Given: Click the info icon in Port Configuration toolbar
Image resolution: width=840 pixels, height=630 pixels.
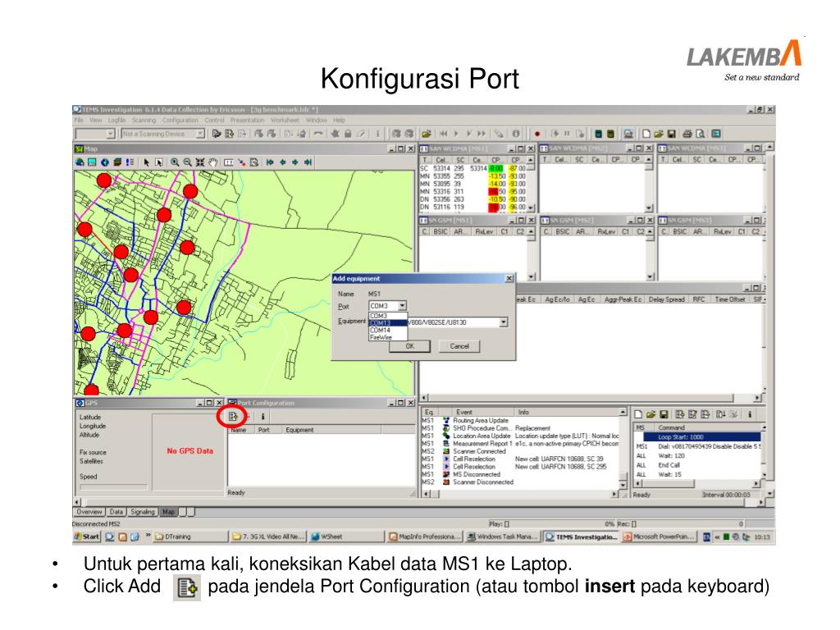Looking at the screenshot, I should coord(262,416).
